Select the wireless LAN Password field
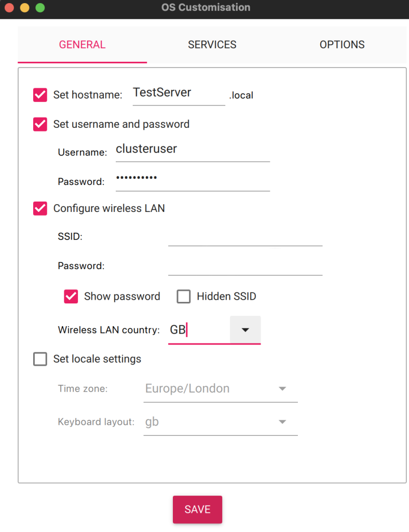The width and height of the screenshot is (409, 532). pos(244,267)
